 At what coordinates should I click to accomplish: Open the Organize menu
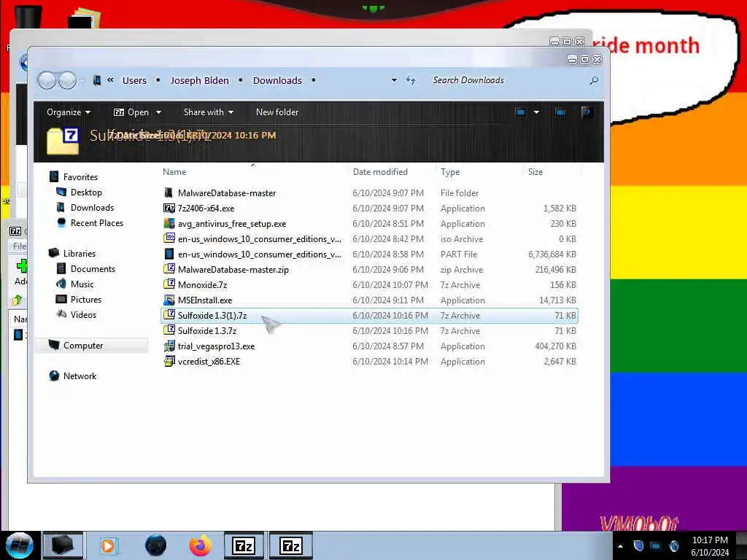click(x=69, y=112)
